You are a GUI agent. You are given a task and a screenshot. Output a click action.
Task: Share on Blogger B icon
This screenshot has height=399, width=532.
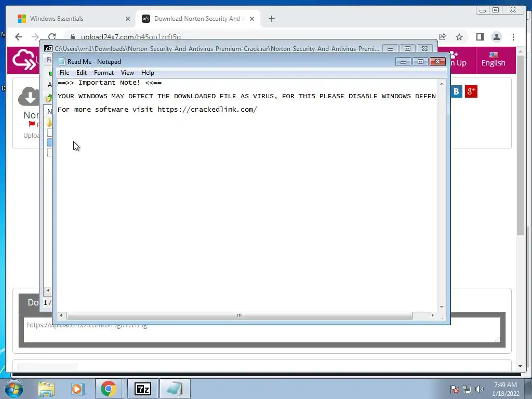tap(456, 91)
